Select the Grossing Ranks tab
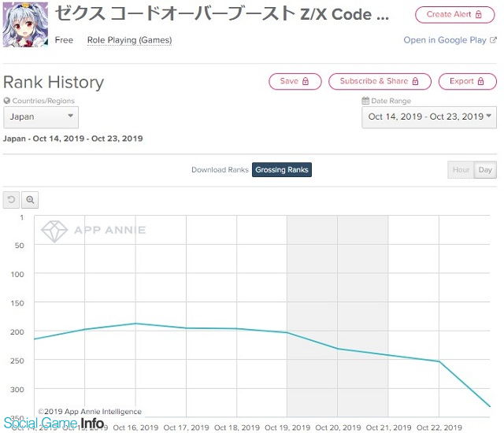504x433 pixels. coord(282,170)
